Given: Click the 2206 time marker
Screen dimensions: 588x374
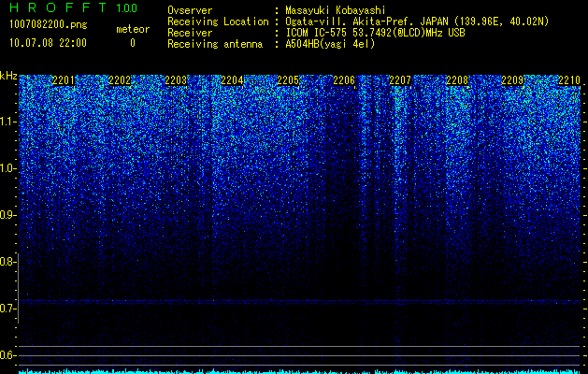Looking at the screenshot, I should [344, 80].
